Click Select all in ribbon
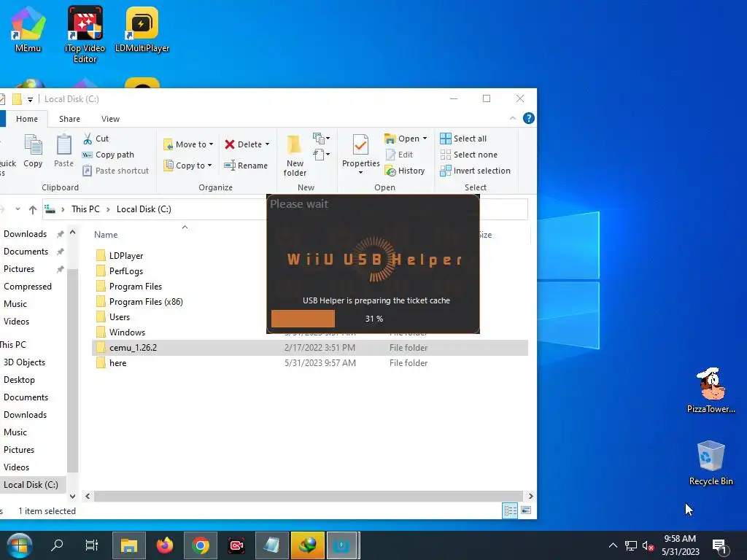This screenshot has width=747, height=560. tap(463, 139)
